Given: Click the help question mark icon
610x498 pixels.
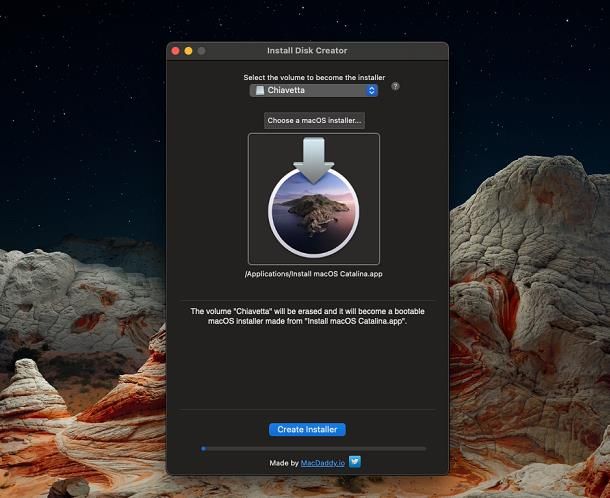Looking at the screenshot, I should coord(395,86).
